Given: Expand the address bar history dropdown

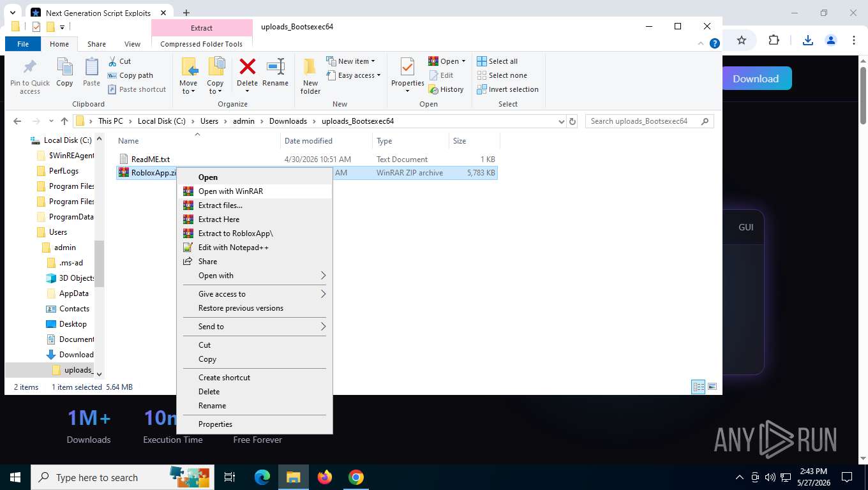Looking at the screenshot, I should 561,121.
